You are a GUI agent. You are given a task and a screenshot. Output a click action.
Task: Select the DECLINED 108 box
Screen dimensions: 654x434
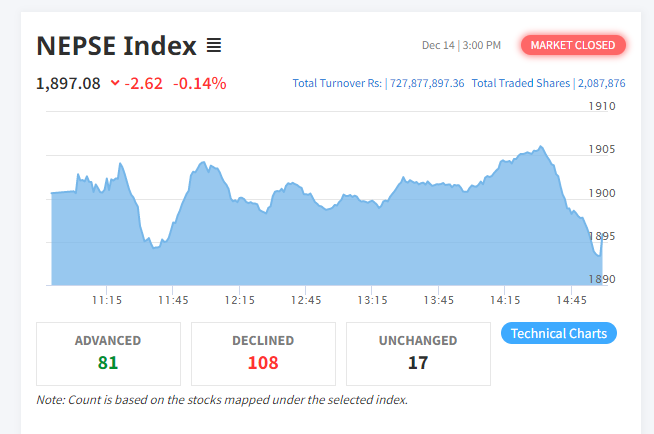point(263,353)
